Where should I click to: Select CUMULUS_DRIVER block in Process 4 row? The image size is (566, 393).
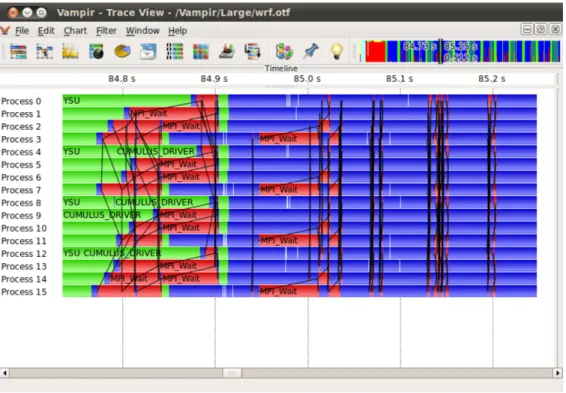(x=155, y=151)
